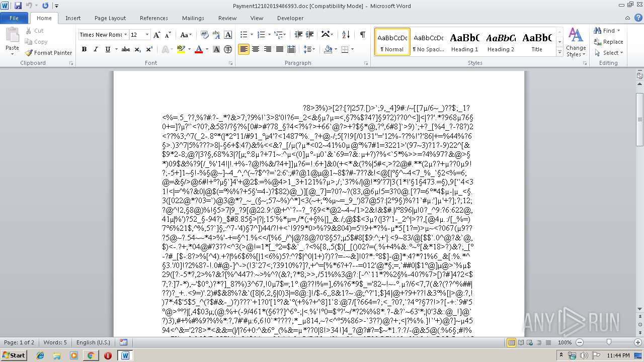Apply the red font color

click(x=198, y=49)
